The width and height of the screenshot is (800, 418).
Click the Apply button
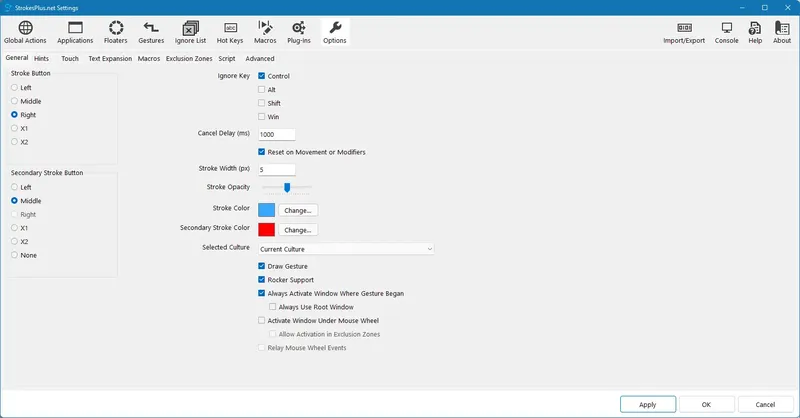click(x=648, y=404)
